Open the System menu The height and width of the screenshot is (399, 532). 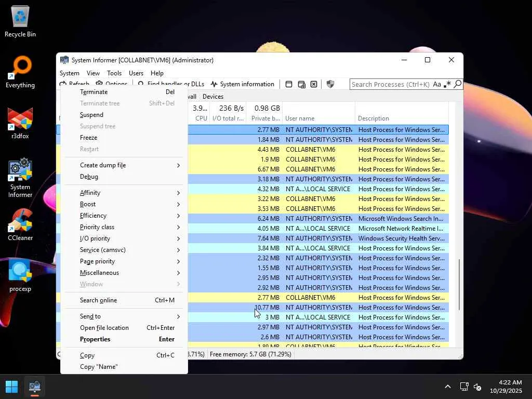[69, 73]
